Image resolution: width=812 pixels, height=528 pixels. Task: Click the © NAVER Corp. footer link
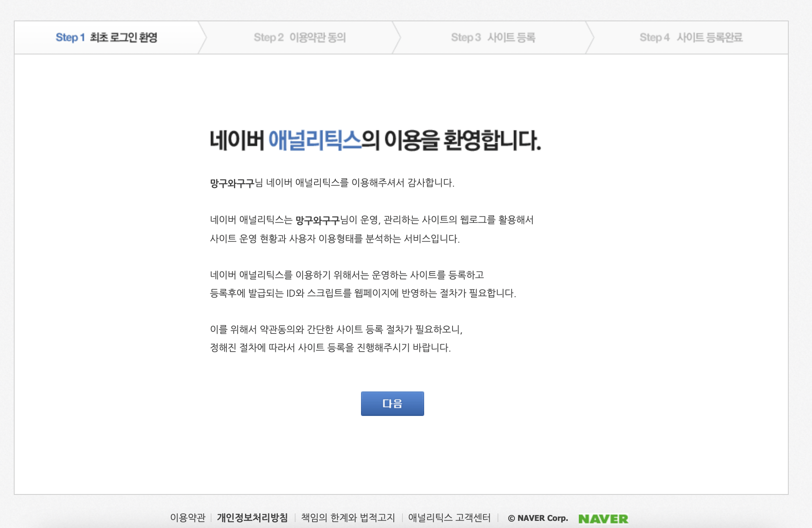coord(538,518)
